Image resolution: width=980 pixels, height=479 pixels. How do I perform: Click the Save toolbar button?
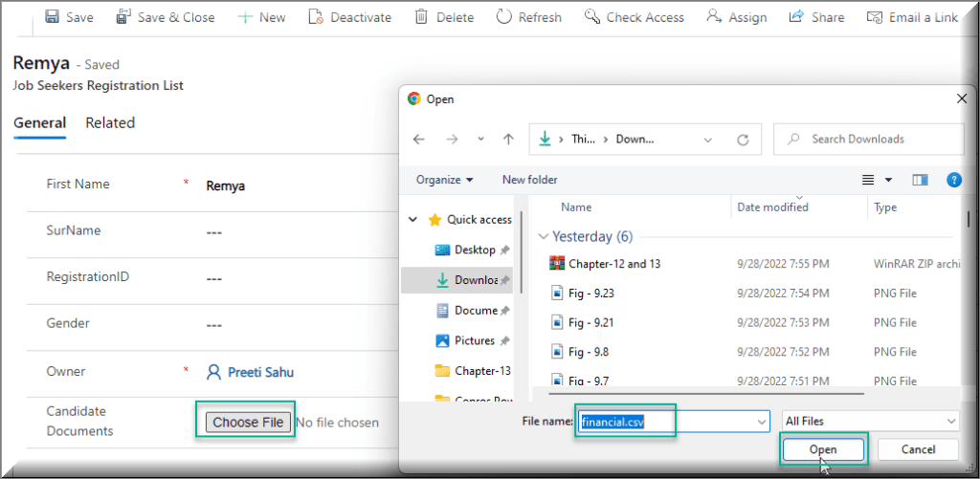click(69, 17)
